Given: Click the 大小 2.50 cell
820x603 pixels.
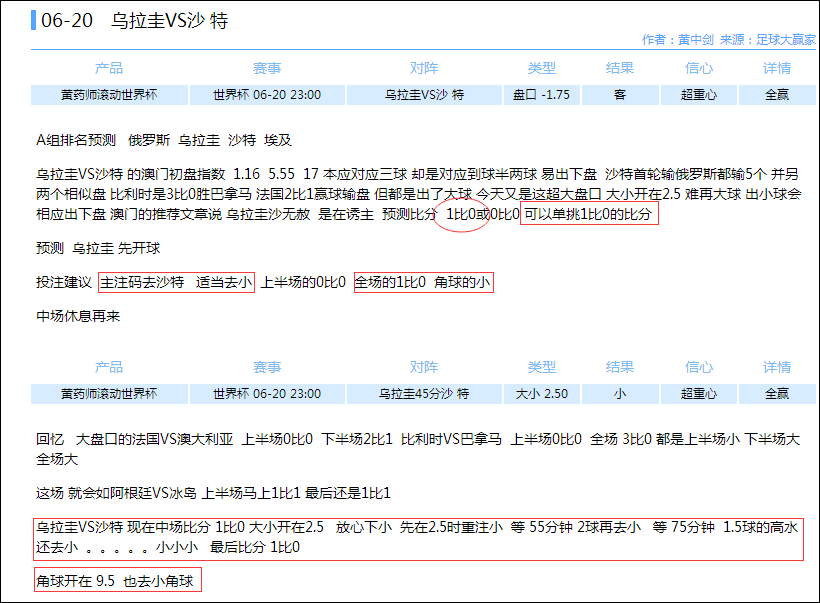Looking at the screenshot, I should click(x=541, y=394).
